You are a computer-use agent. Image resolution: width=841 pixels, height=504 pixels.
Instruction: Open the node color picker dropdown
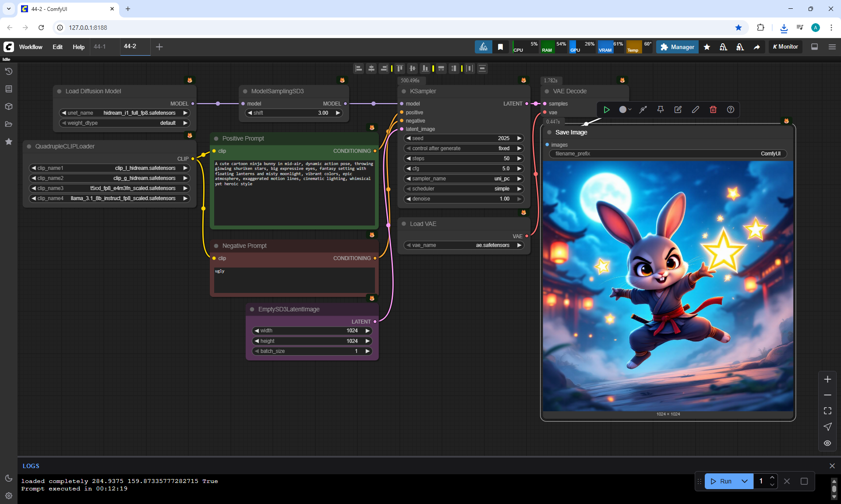point(625,109)
